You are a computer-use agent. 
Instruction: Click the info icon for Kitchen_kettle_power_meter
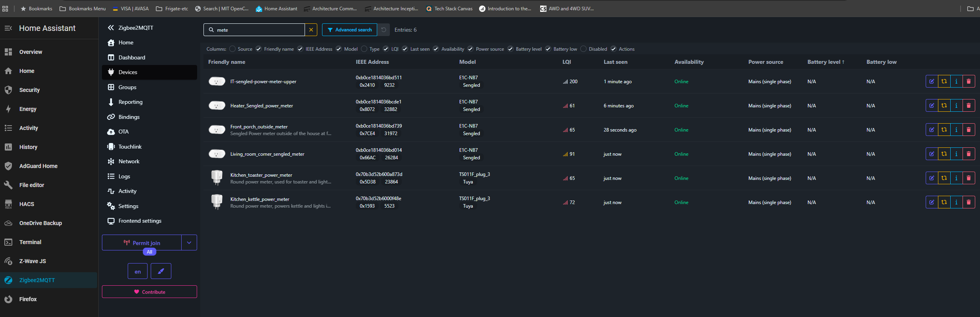click(x=956, y=202)
